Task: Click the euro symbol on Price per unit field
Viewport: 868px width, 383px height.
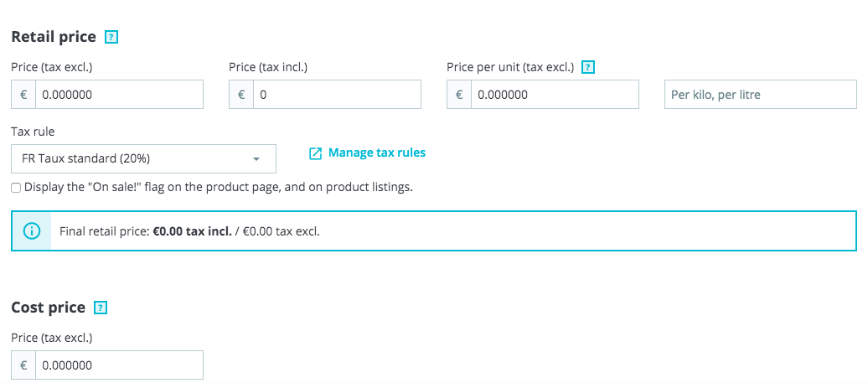Action: click(459, 95)
